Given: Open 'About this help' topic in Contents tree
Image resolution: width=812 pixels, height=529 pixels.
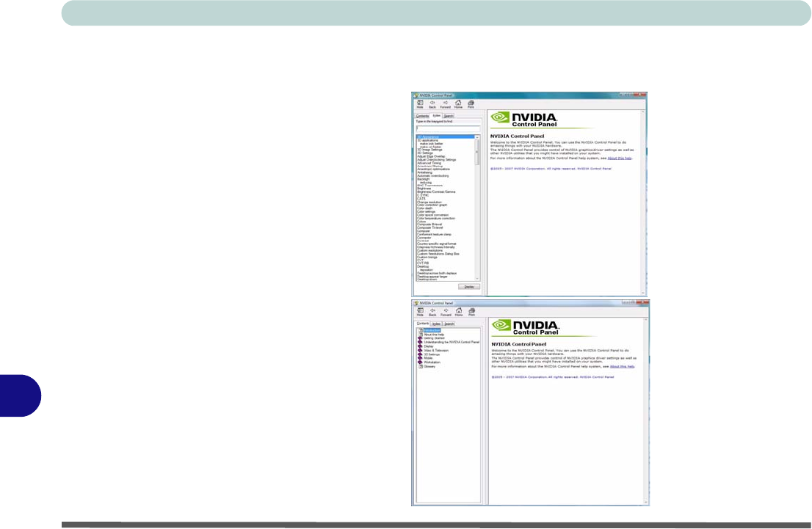Looking at the screenshot, I should coord(433,335).
